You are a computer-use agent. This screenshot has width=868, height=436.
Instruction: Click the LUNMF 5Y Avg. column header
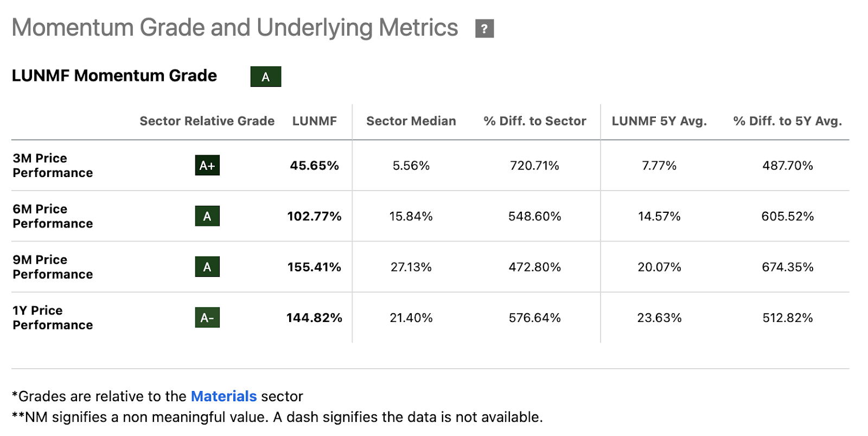coord(659,121)
